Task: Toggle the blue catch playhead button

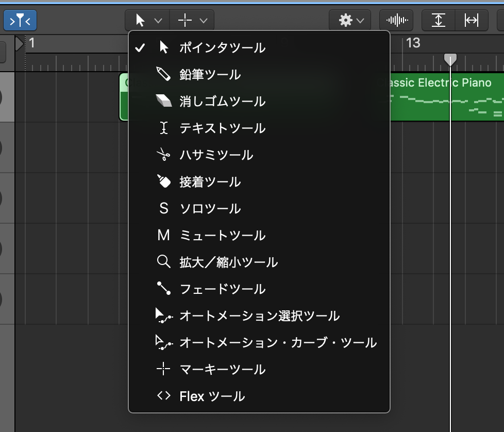Action: (20, 21)
